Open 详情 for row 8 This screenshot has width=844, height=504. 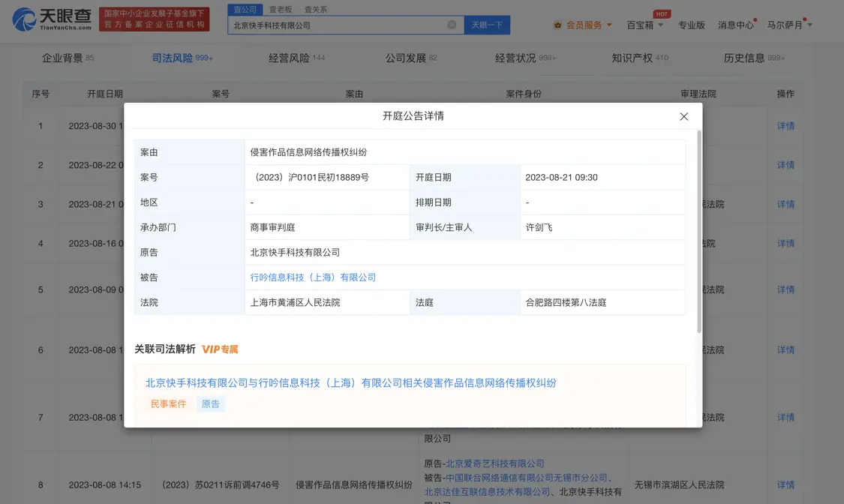(x=785, y=485)
